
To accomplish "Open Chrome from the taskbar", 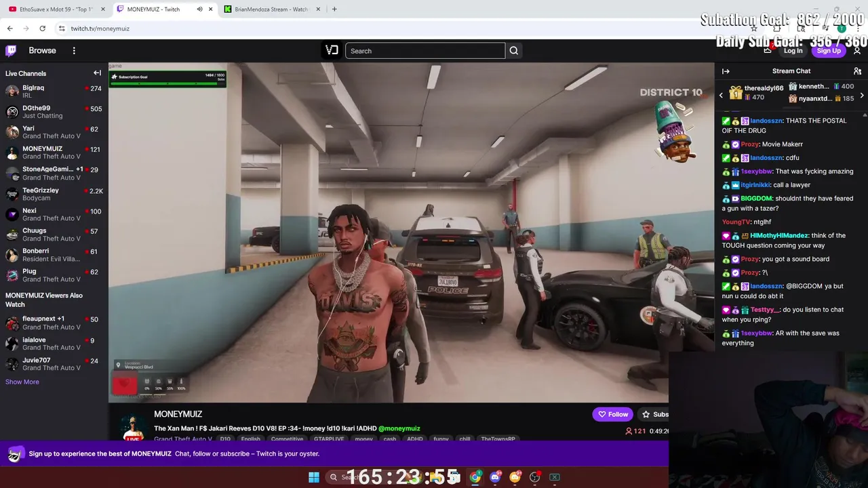I will (x=475, y=477).
